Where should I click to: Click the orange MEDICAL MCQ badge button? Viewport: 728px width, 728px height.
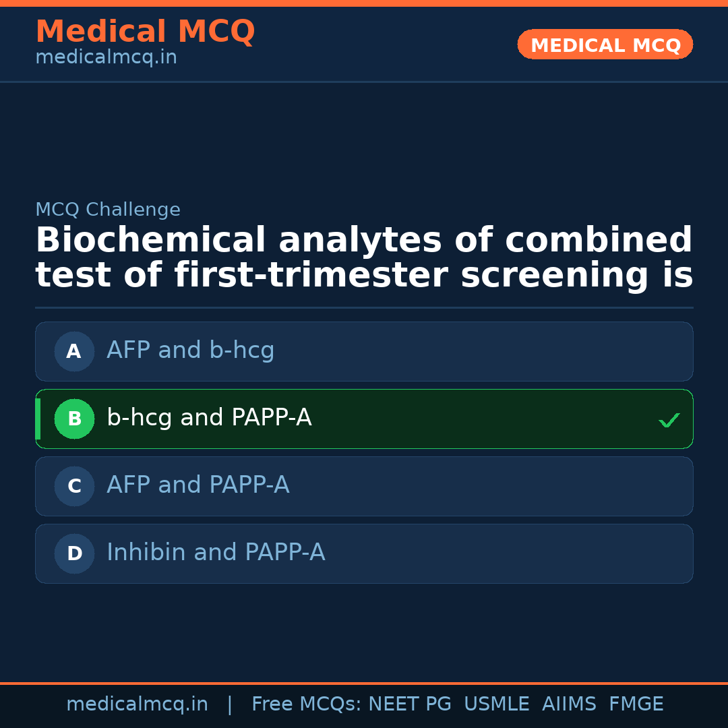[605, 45]
